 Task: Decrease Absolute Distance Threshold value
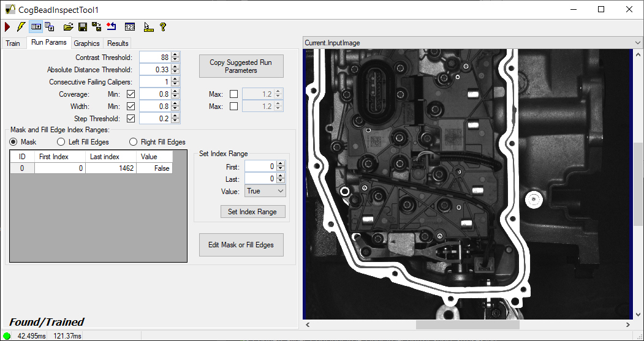click(x=175, y=72)
